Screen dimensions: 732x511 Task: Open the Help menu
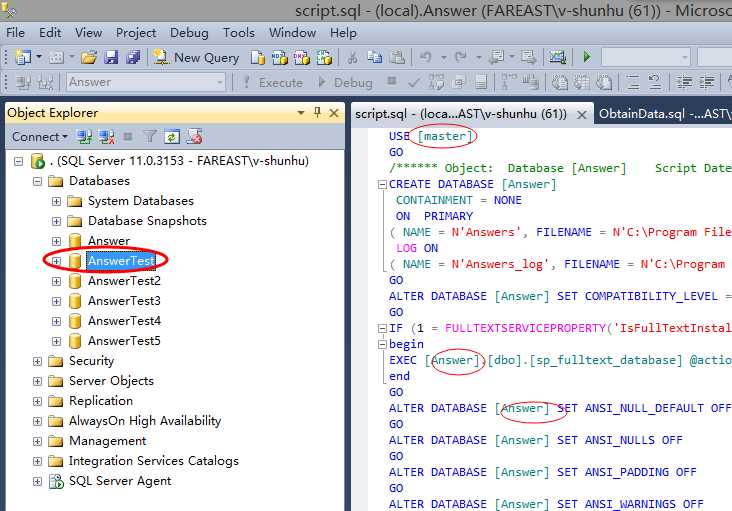343,33
